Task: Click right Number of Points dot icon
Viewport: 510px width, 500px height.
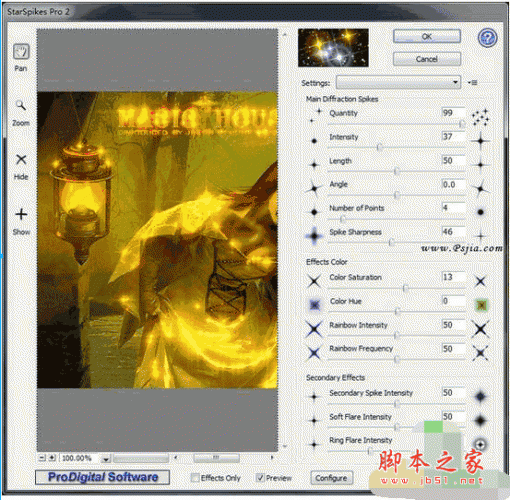Action: (x=480, y=212)
